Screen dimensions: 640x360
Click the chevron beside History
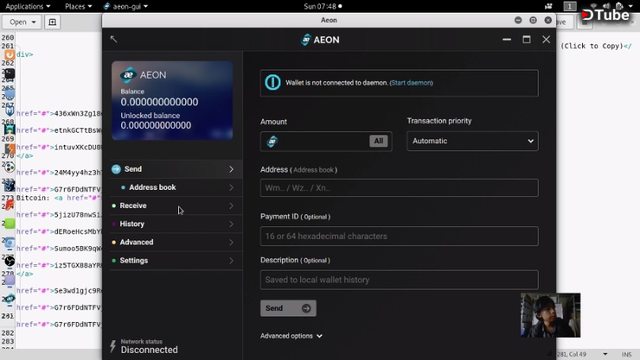click(231, 224)
